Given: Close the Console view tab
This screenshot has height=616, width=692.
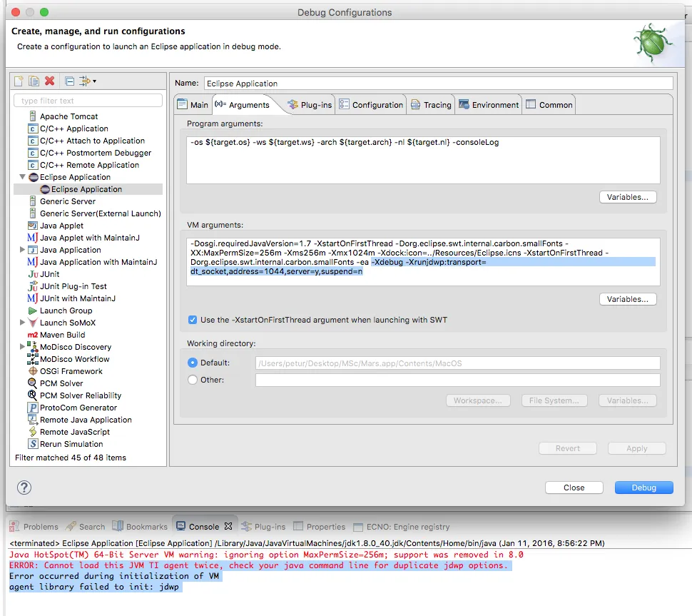Looking at the screenshot, I should [x=228, y=526].
